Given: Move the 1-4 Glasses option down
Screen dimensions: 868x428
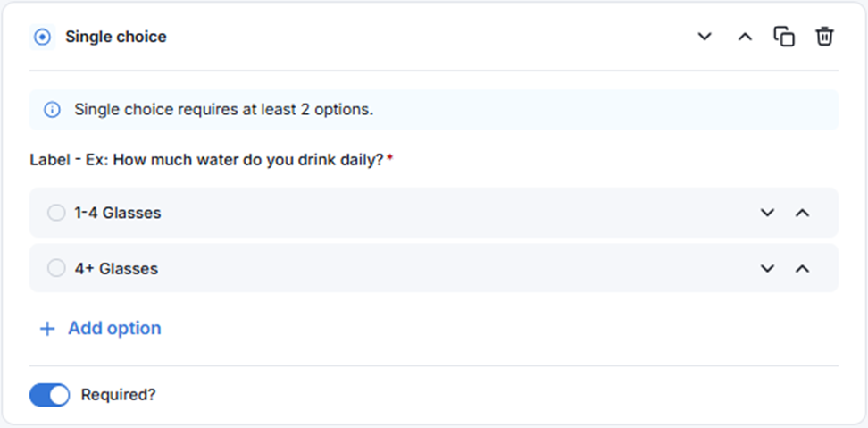Looking at the screenshot, I should click(767, 213).
